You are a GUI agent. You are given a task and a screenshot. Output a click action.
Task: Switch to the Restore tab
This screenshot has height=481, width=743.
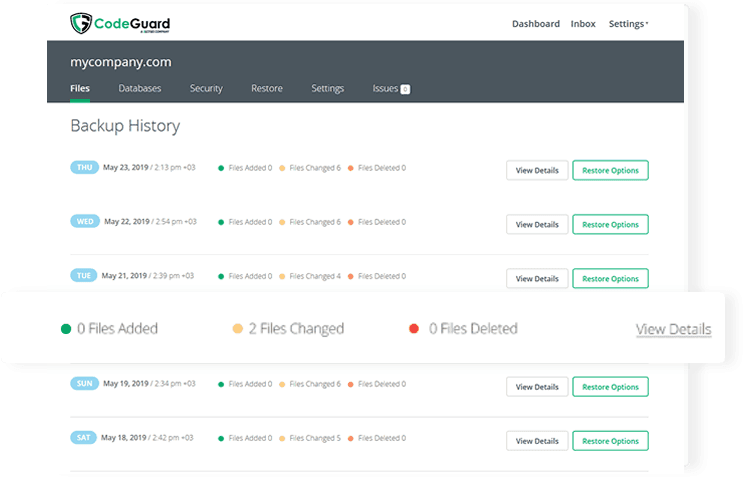tap(267, 89)
